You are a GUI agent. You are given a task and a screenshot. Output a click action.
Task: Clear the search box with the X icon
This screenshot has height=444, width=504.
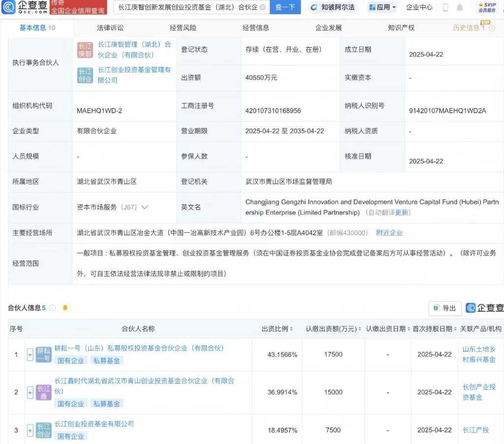click(262, 7)
